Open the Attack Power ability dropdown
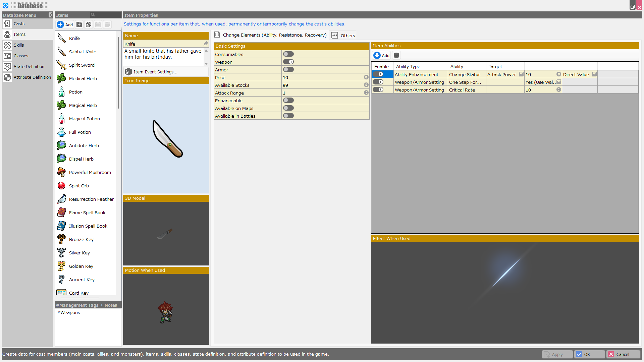The height and width of the screenshot is (362, 644). [x=521, y=74]
